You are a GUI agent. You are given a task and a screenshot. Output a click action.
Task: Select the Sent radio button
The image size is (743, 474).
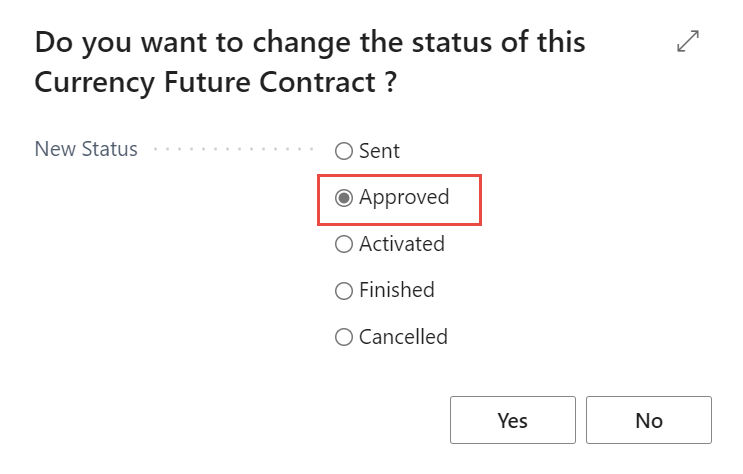[x=344, y=152]
